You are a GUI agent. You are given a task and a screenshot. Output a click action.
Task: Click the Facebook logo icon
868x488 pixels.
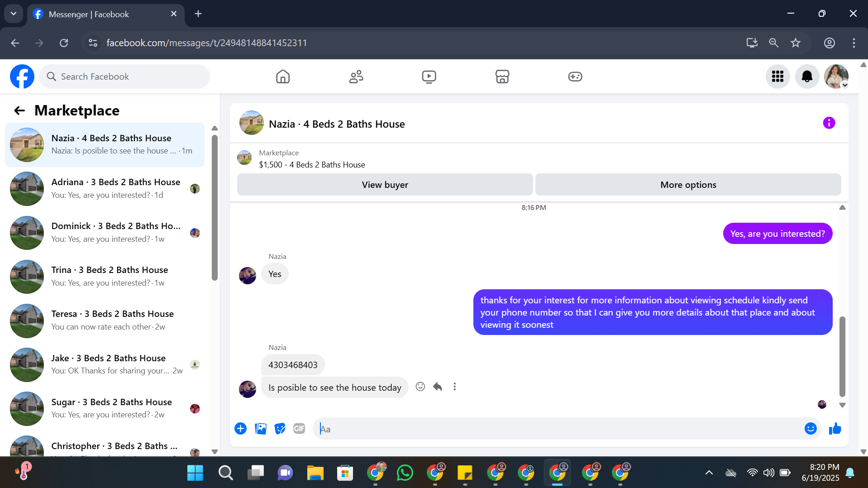point(22,77)
